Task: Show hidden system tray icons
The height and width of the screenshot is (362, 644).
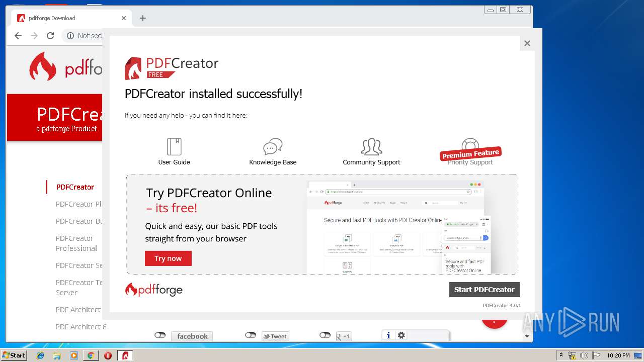Action: click(x=561, y=355)
